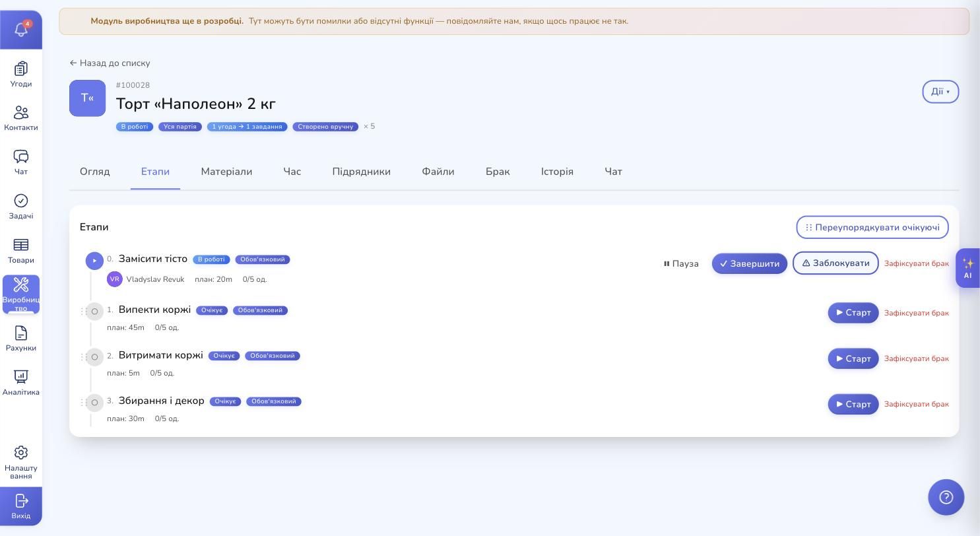Click the Збирання і декор stage name

pyautogui.click(x=162, y=401)
